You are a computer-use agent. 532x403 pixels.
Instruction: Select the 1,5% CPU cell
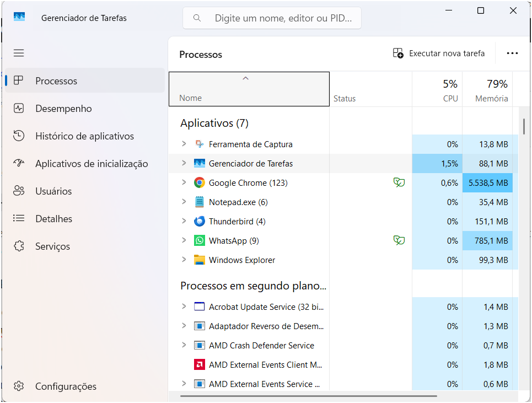coord(437,164)
